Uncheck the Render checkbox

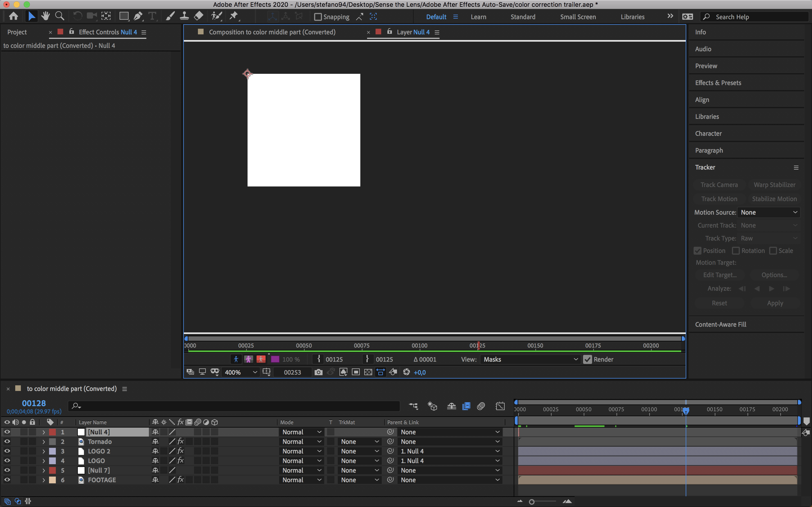(x=588, y=359)
